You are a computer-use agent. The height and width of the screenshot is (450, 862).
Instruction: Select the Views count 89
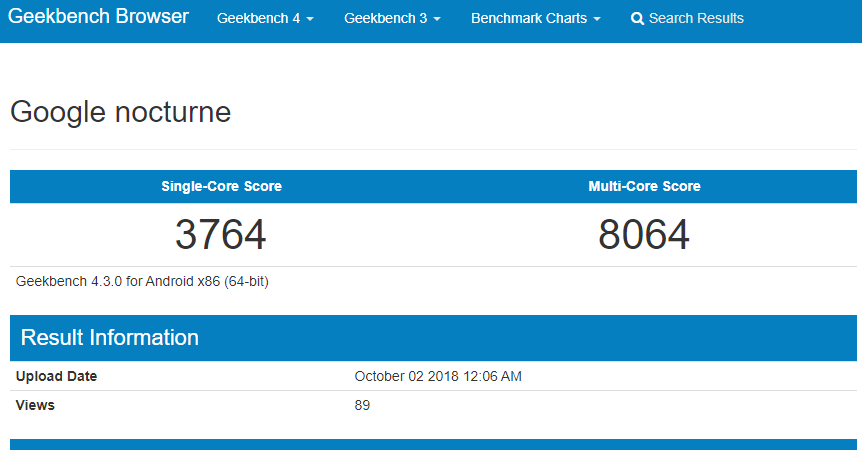(x=362, y=405)
